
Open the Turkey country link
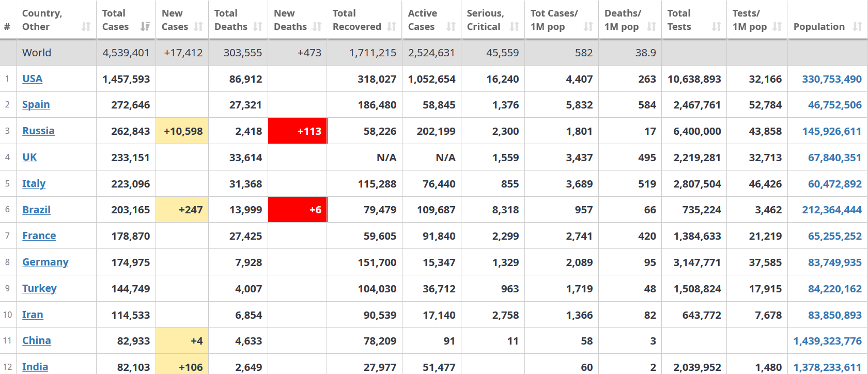39,288
